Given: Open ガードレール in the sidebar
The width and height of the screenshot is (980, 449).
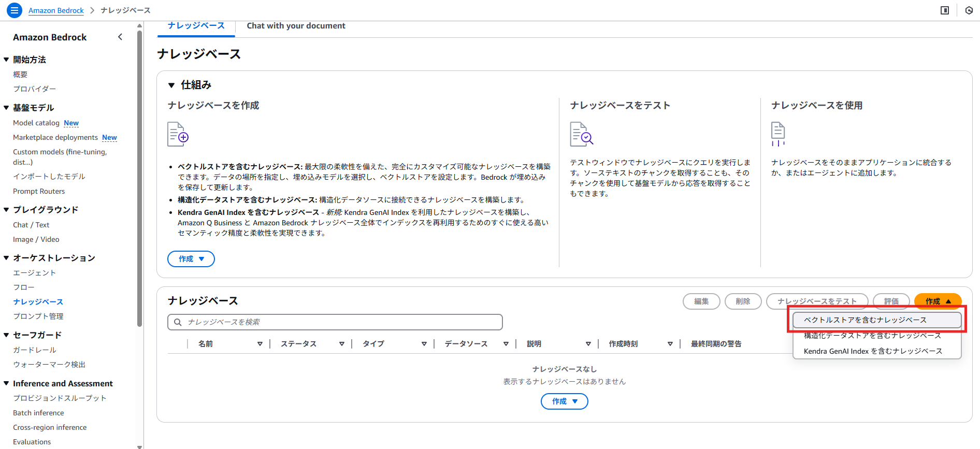Looking at the screenshot, I should pos(35,350).
